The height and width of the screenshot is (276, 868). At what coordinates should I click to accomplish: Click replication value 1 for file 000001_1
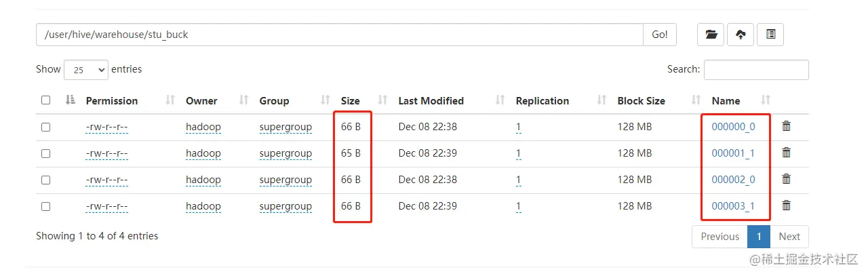point(519,153)
